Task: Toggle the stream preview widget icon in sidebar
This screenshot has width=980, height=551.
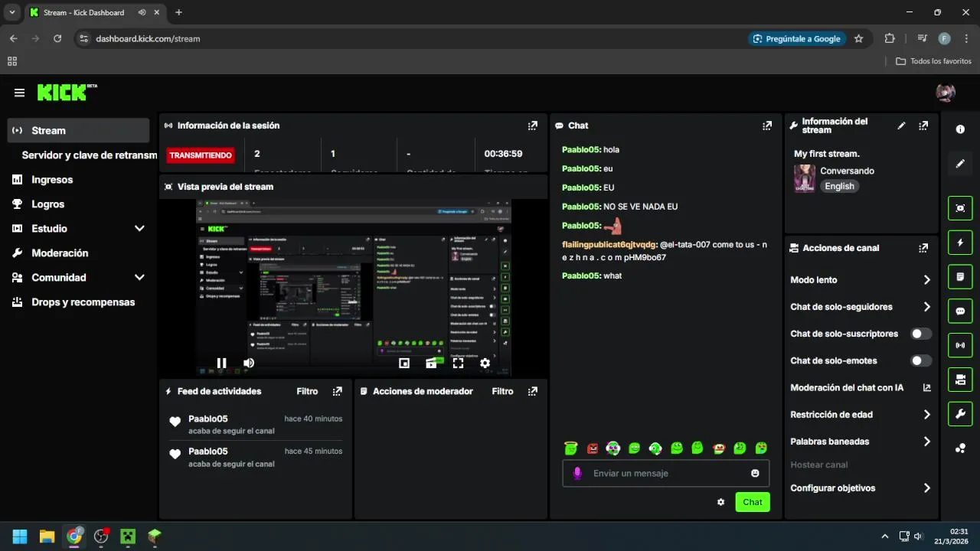Action: coord(960,208)
